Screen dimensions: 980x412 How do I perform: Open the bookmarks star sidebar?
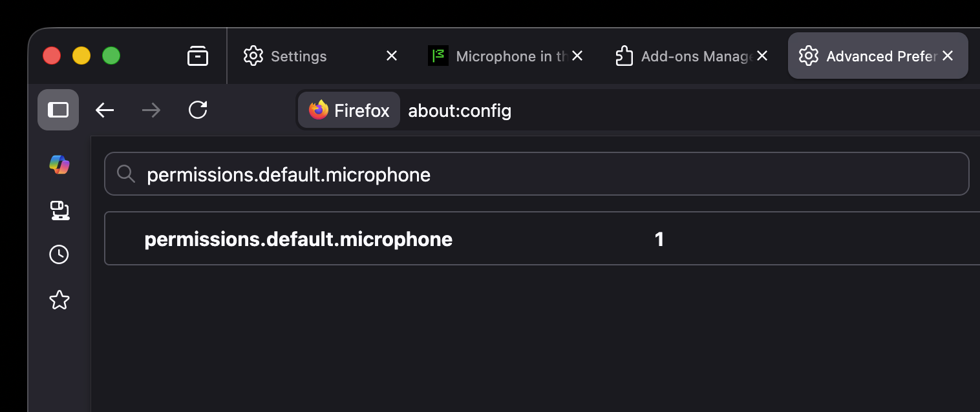(x=59, y=300)
